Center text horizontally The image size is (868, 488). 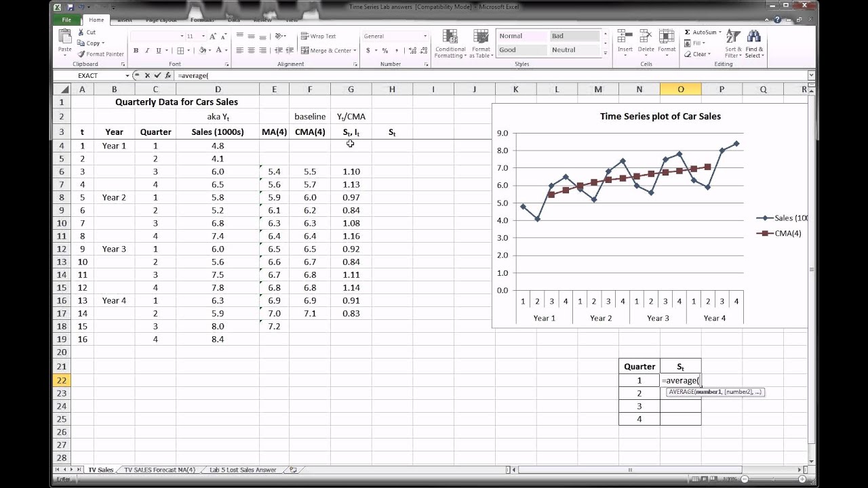point(251,50)
